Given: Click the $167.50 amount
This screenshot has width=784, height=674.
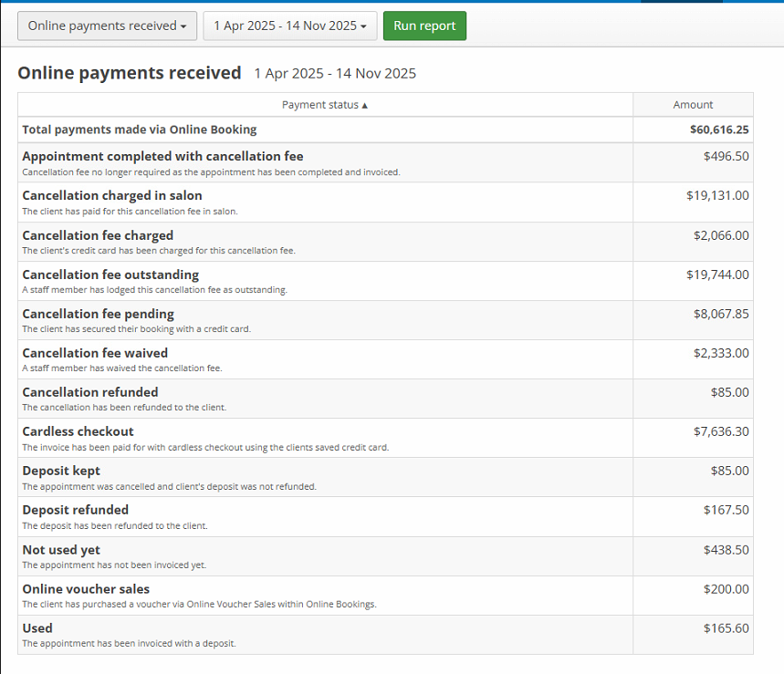Looking at the screenshot, I should click(726, 510).
